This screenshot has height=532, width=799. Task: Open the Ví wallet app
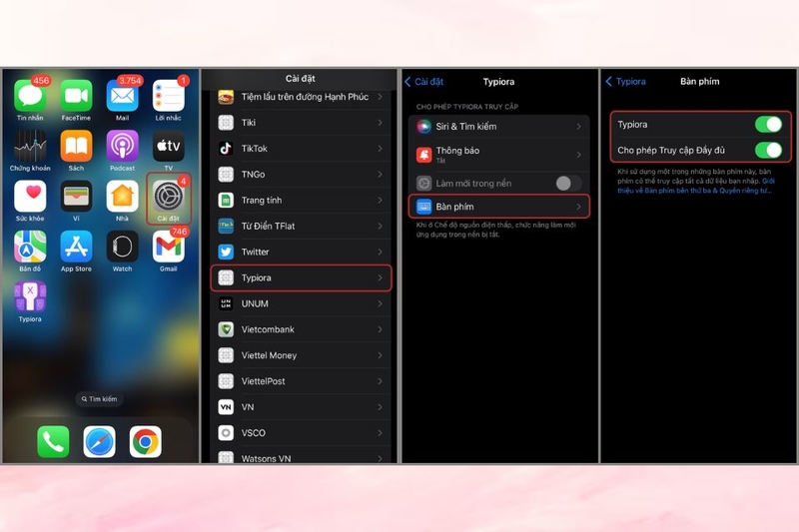[x=77, y=196]
